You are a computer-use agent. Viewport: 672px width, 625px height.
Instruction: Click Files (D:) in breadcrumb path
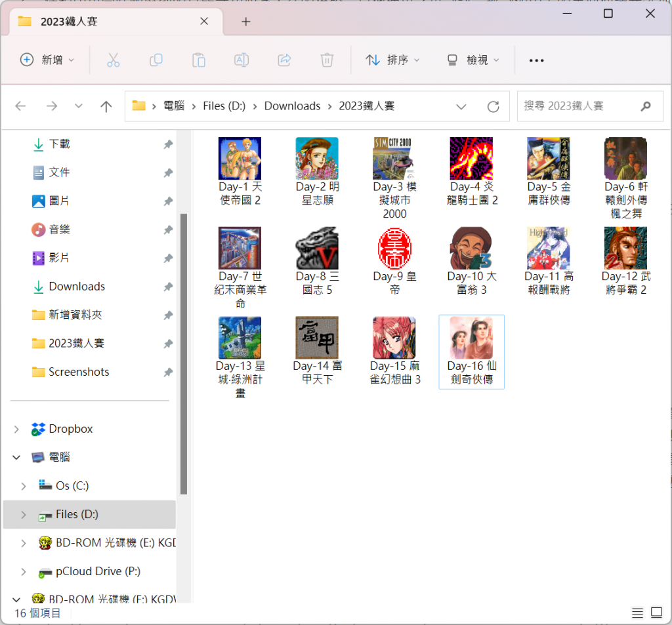(x=224, y=106)
